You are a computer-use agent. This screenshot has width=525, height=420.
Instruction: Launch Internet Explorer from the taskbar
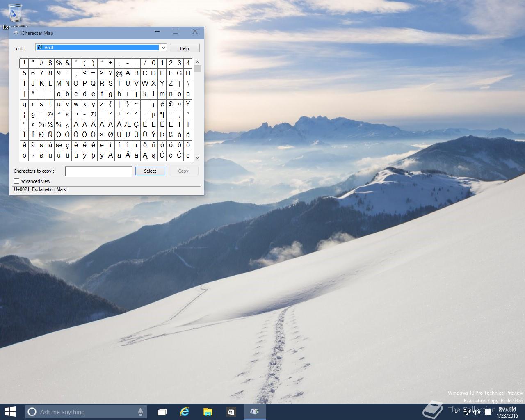[185, 412]
